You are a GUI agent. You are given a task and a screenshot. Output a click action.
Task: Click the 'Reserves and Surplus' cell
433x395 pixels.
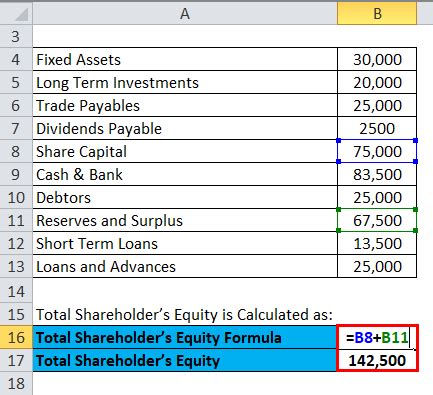pos(185,220)
